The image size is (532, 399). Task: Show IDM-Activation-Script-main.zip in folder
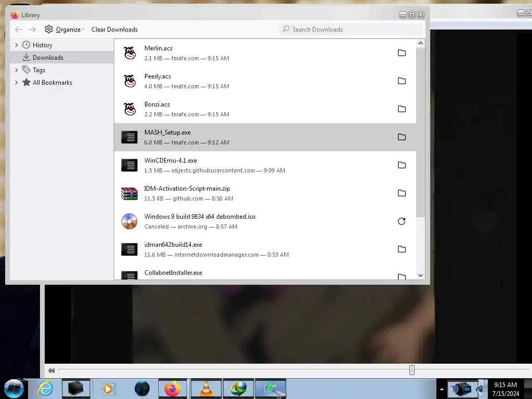pyautogui.click(x=402, y=193)
